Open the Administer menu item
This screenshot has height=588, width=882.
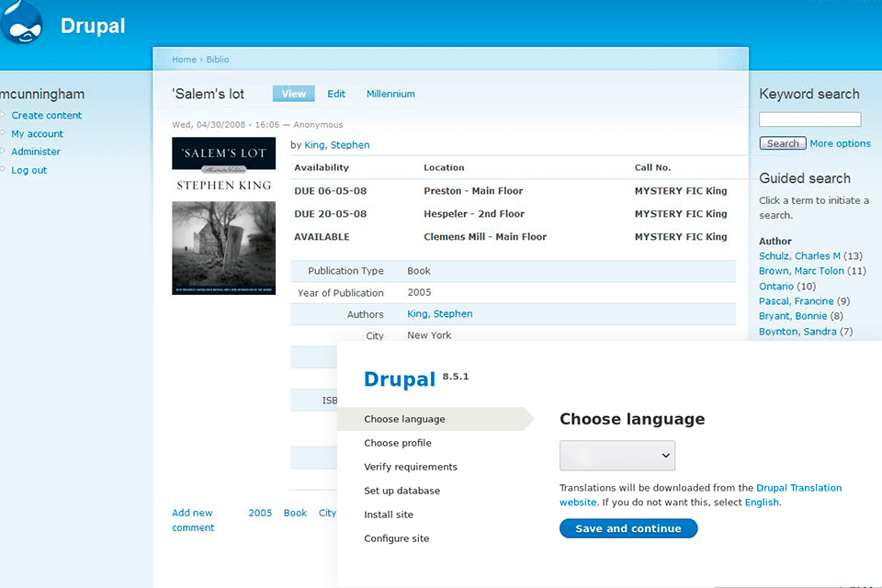tap(36, 152)
